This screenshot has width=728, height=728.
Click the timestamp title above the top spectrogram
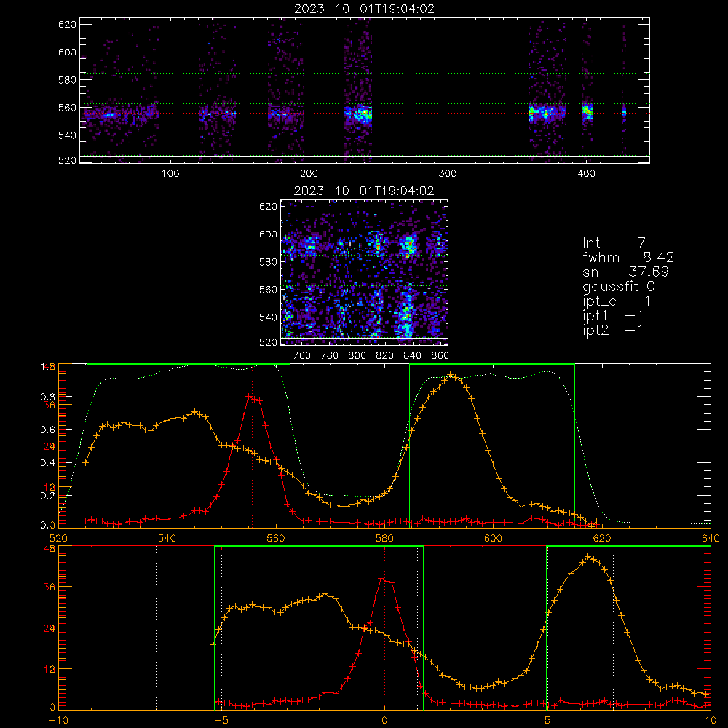364,9
